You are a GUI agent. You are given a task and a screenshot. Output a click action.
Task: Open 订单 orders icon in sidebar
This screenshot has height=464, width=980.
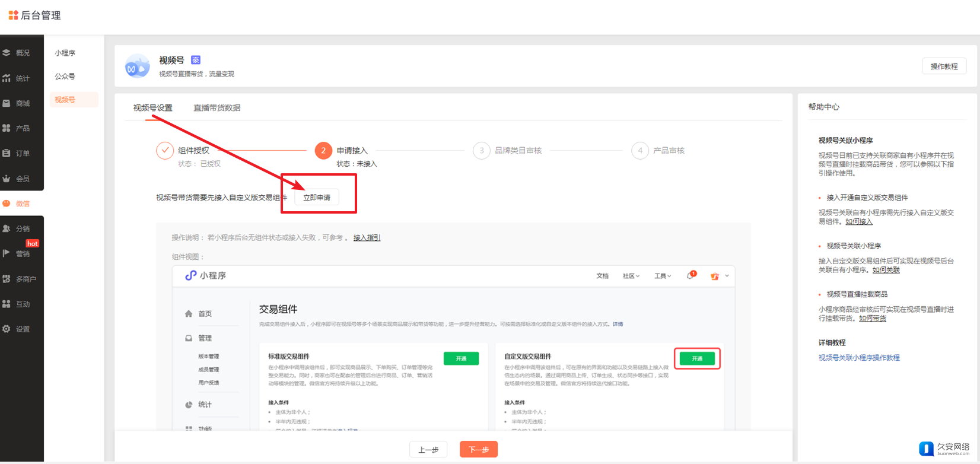tap(7, 153)
